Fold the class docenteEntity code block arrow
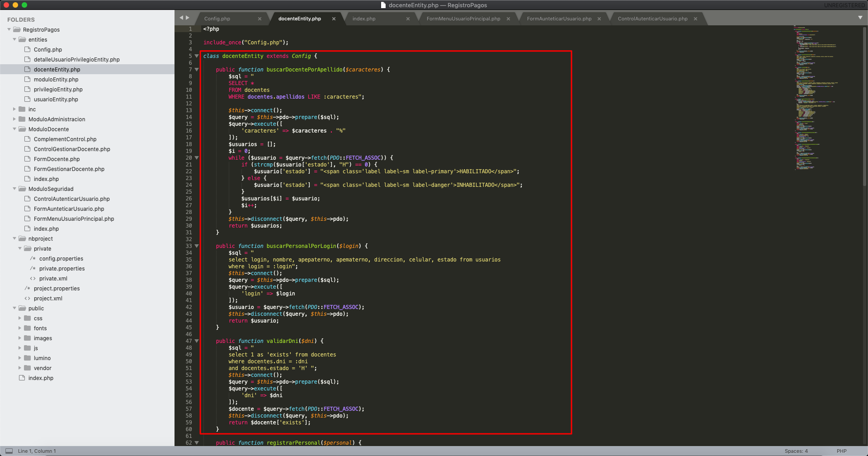Image resolution: width=868 pixels, height=456 pixels. click(197, 56)
